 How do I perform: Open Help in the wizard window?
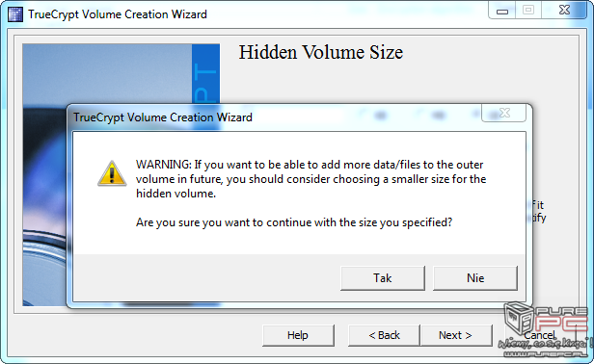[x=298, y=335]
